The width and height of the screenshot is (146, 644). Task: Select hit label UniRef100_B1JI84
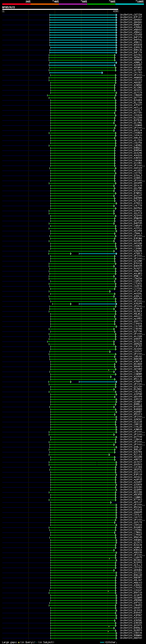pyautogui.click(x=131, y=103)
